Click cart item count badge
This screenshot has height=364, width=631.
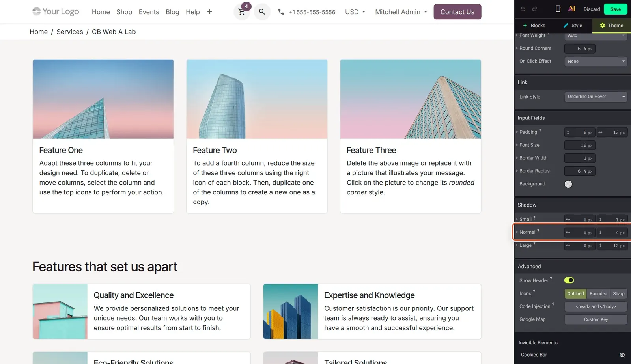point(246,6)
